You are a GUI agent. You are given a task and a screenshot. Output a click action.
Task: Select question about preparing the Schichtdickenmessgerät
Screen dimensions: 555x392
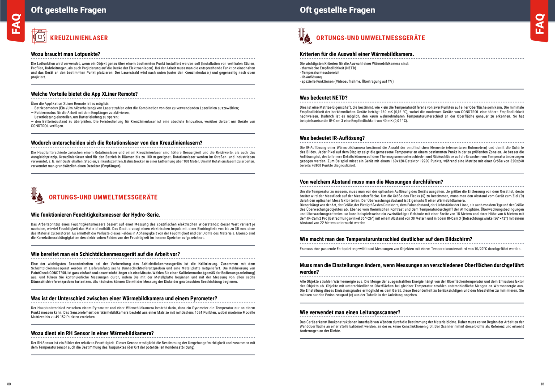[x=105, y=254]
